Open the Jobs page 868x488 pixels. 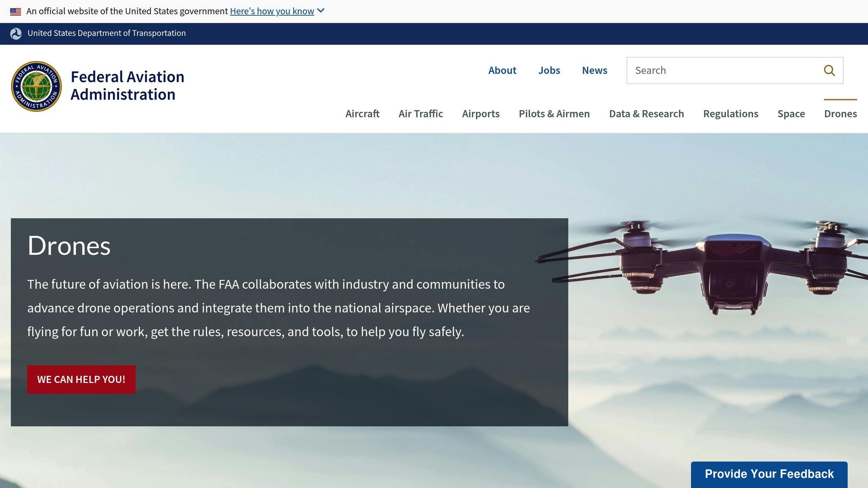[549, 70]
